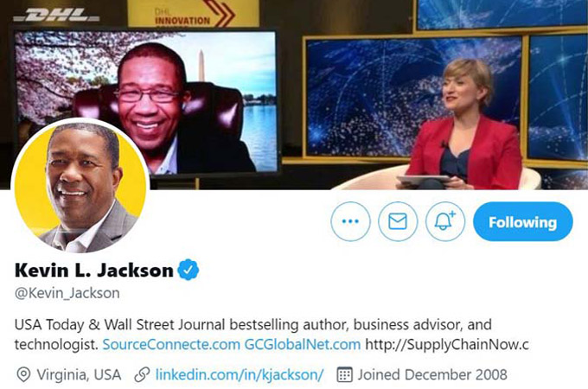Click the DHL logo in the banner
This screenshot has height=389, width=588.
pos(57,16)
